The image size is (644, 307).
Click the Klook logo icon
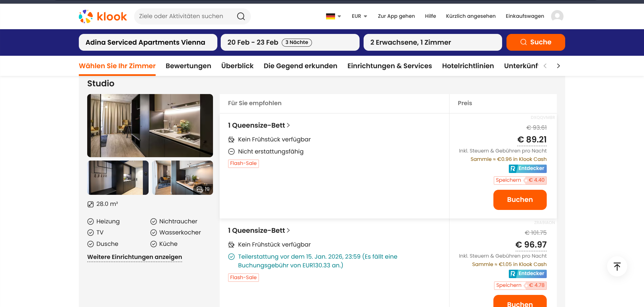(x=86, y=16)
